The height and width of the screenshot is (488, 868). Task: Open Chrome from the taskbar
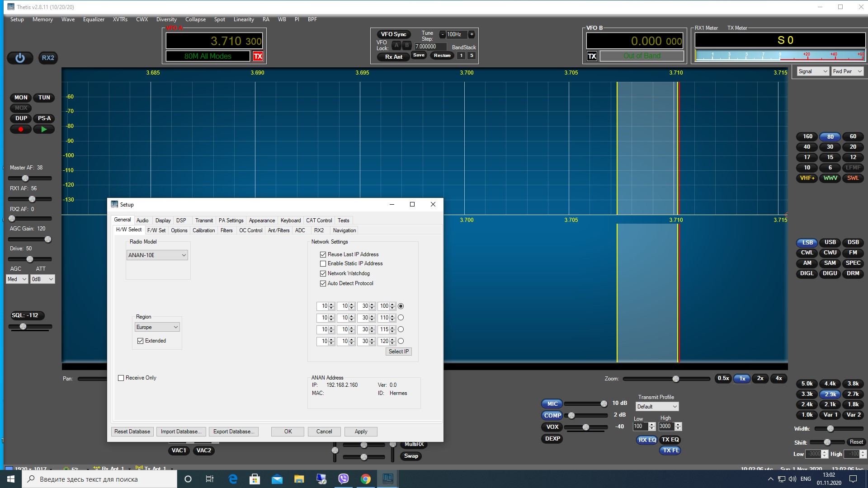(x=366, y=479)
